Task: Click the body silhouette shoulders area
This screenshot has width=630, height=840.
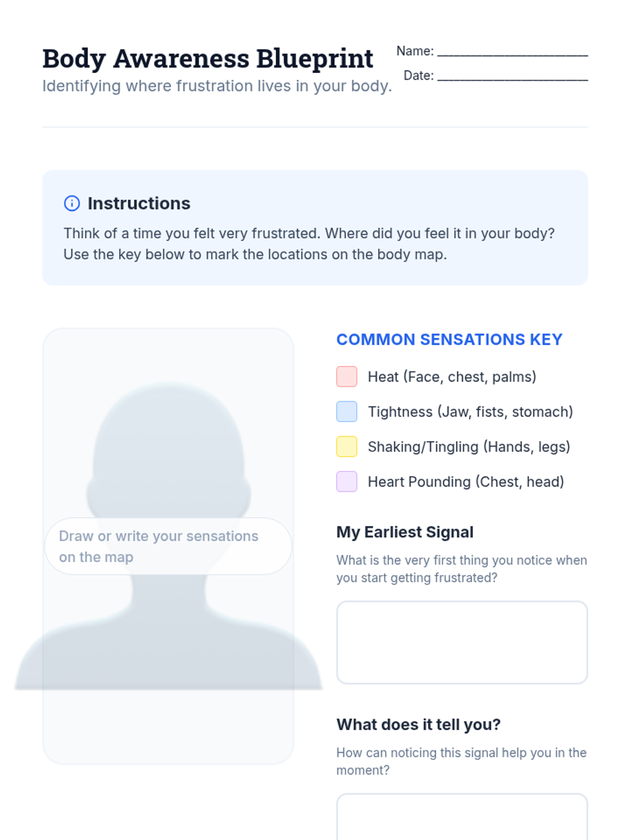Action: 168,651
